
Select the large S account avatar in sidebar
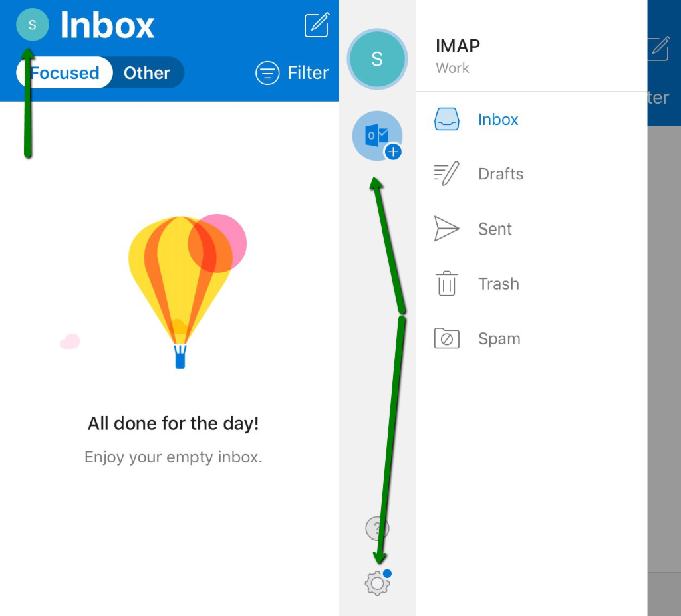click(x=377, y=59)
